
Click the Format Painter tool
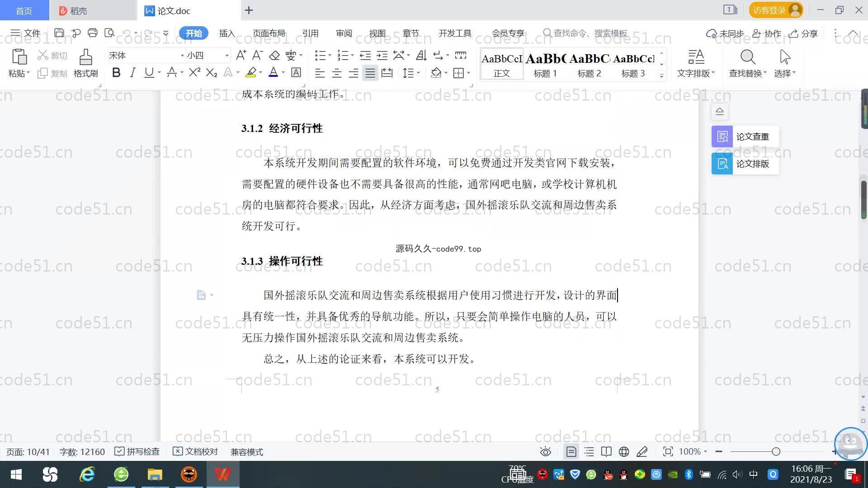(x=85, y=64)
